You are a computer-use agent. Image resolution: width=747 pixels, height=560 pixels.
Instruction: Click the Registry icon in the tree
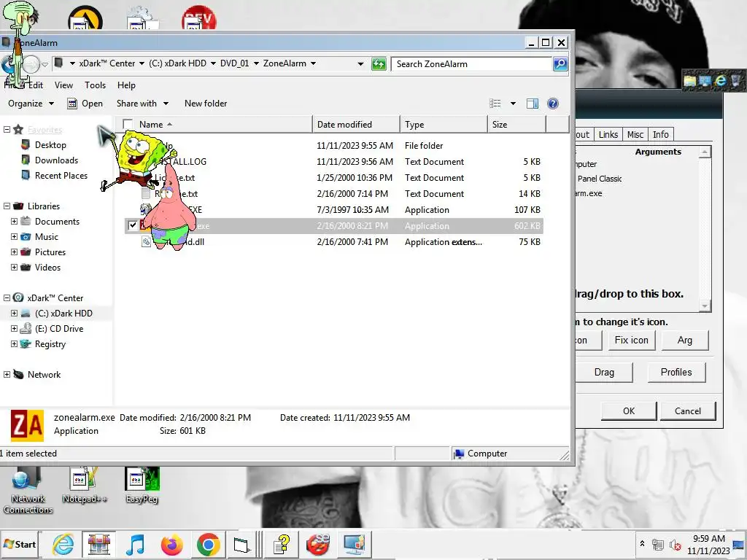[26, 344]
